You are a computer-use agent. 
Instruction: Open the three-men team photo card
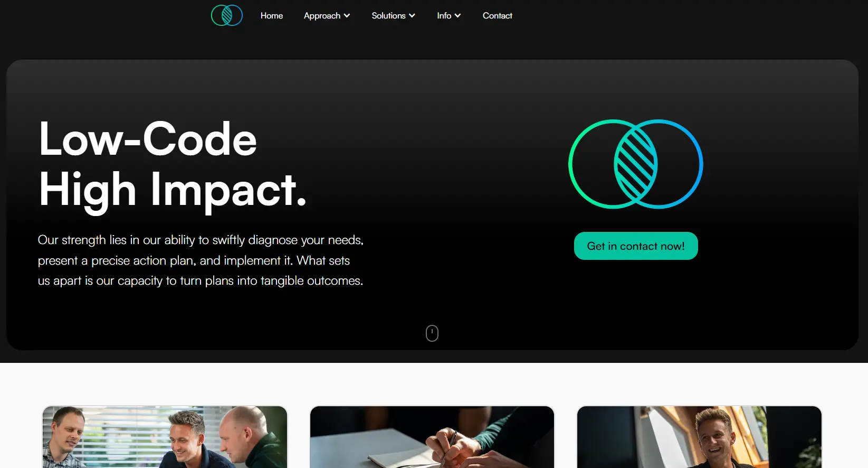click(165, 437)
